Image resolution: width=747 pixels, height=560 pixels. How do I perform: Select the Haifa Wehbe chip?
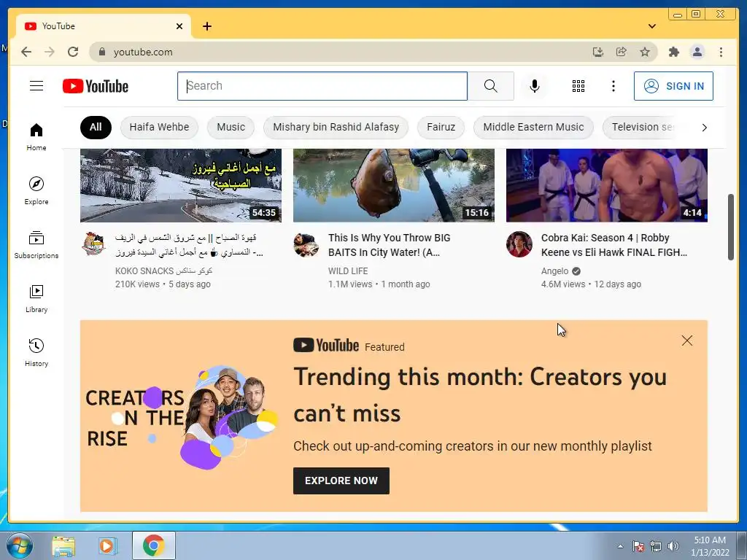coord(159,127)
